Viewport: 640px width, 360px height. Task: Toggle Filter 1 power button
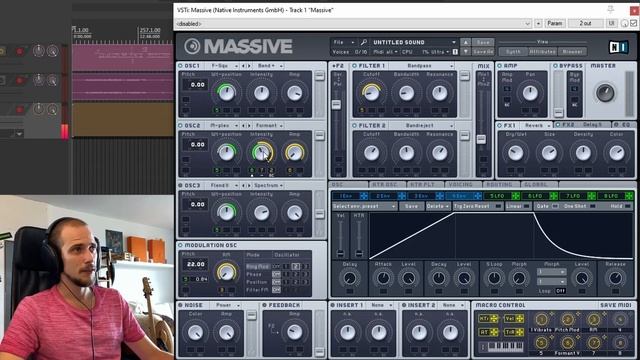tap(354, 66)
